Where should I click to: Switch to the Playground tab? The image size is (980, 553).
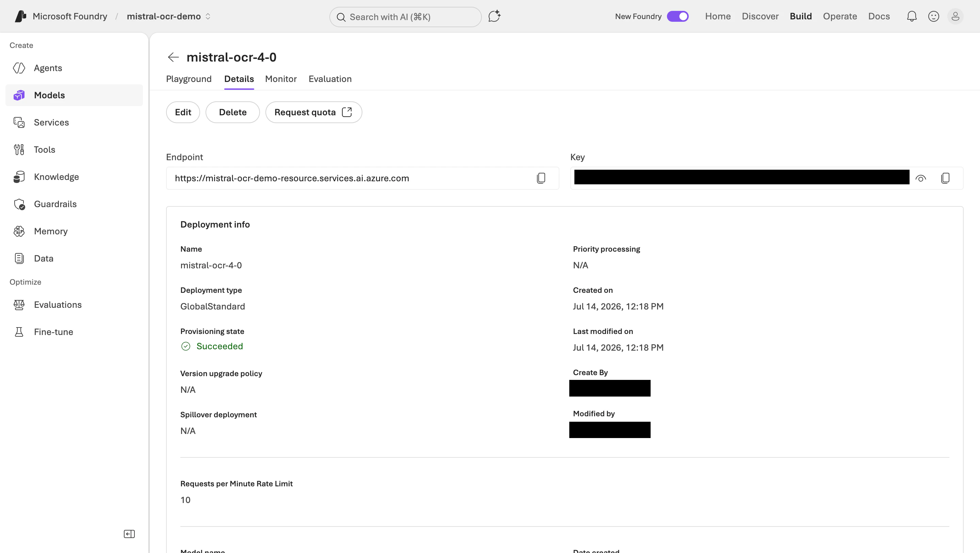[189, 79]
